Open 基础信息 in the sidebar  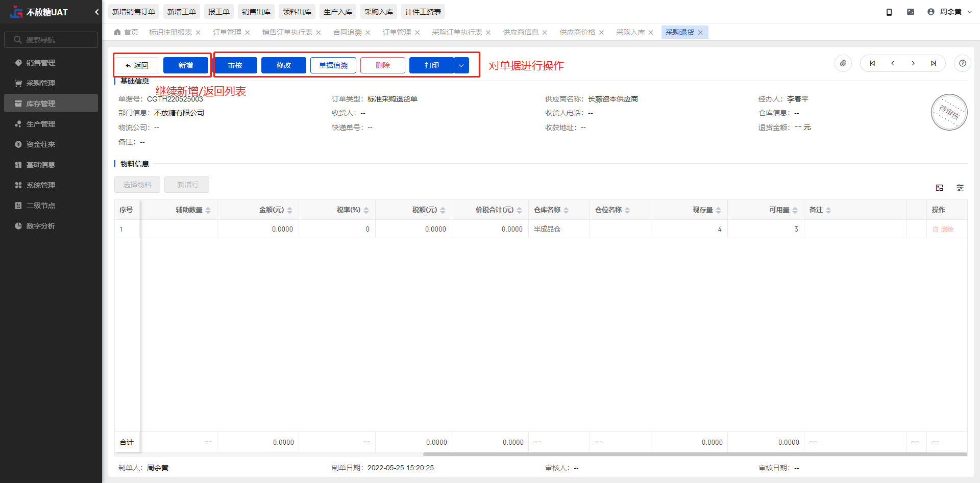click(x=51, y=165)
